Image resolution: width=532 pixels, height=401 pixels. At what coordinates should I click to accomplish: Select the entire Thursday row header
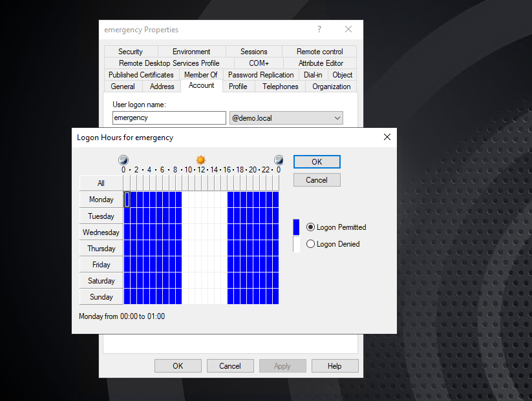pos(101,249)
